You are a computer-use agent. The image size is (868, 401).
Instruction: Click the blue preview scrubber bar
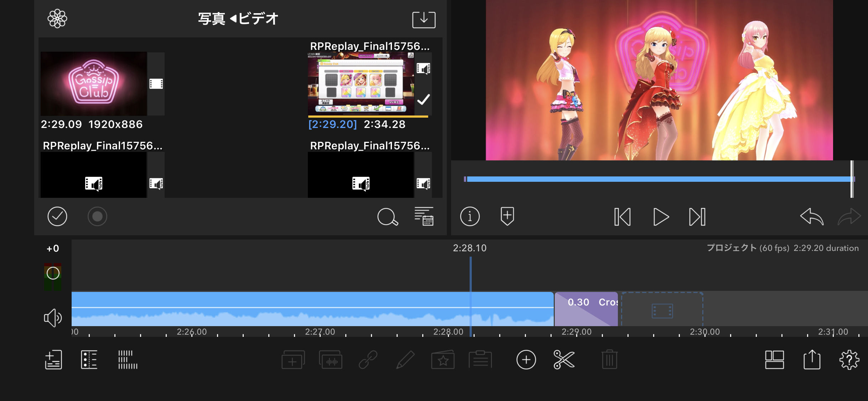point(659,179)
